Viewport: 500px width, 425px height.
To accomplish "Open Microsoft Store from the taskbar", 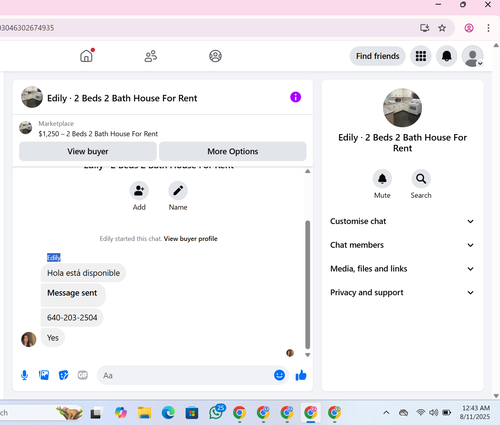I will pyautogui.click(x=192, y=413).
